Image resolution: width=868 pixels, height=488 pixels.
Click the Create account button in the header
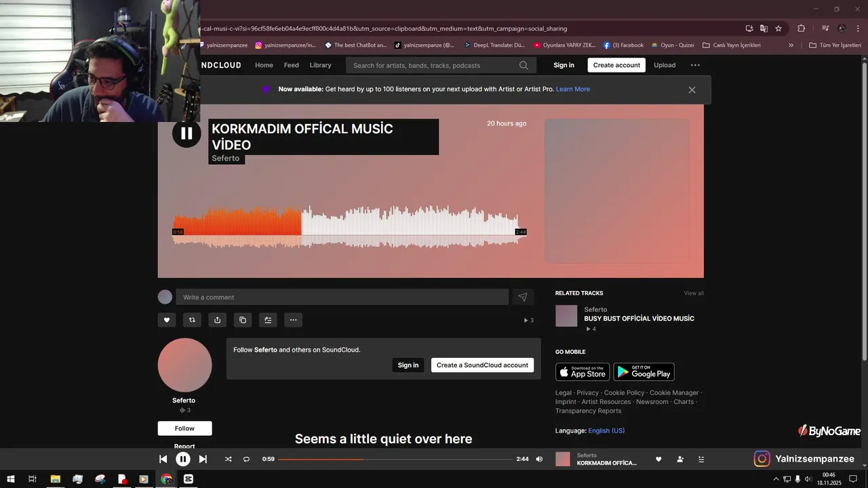pos(616,65)
